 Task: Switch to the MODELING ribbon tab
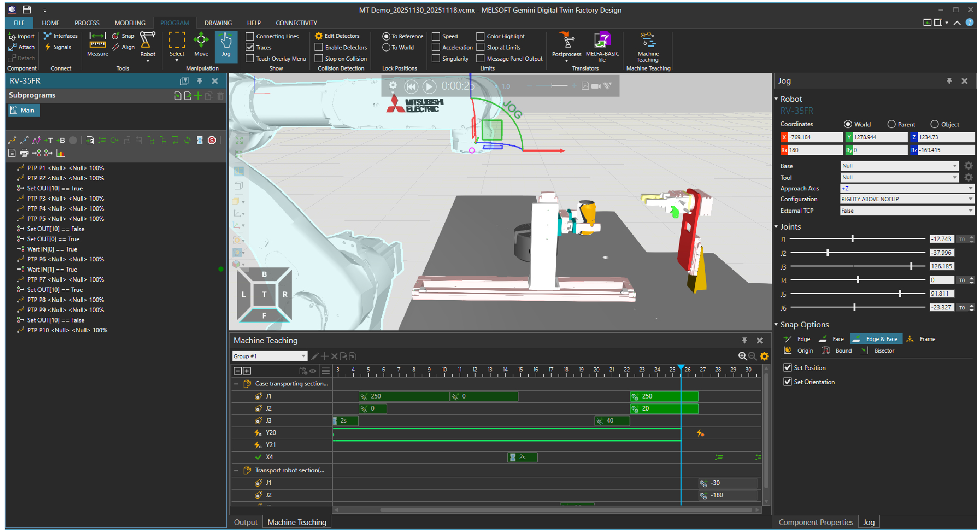[x=130, y=23]
